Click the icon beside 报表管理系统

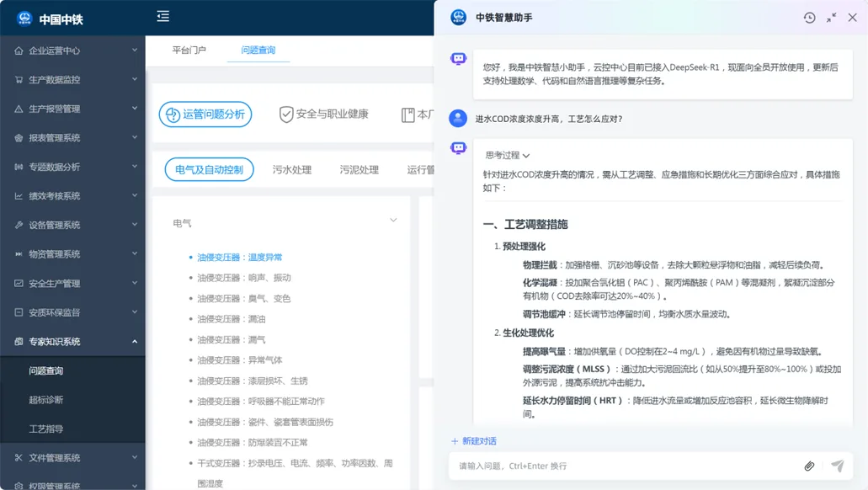(x=19, y=138)
